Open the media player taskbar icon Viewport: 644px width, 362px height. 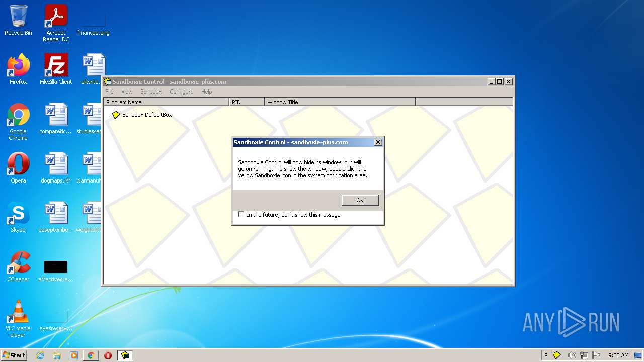pos(74,355)
